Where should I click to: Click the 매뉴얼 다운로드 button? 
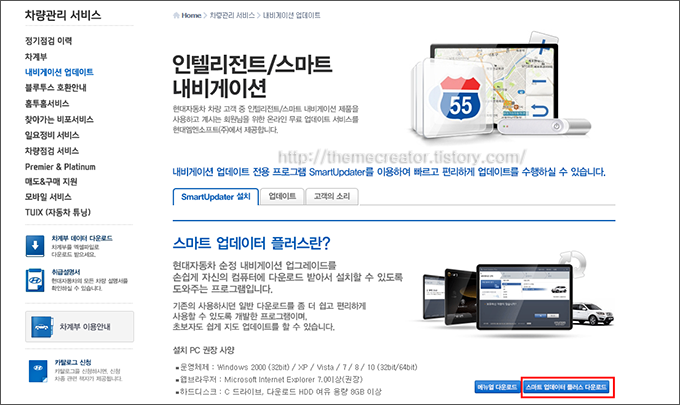497,387
